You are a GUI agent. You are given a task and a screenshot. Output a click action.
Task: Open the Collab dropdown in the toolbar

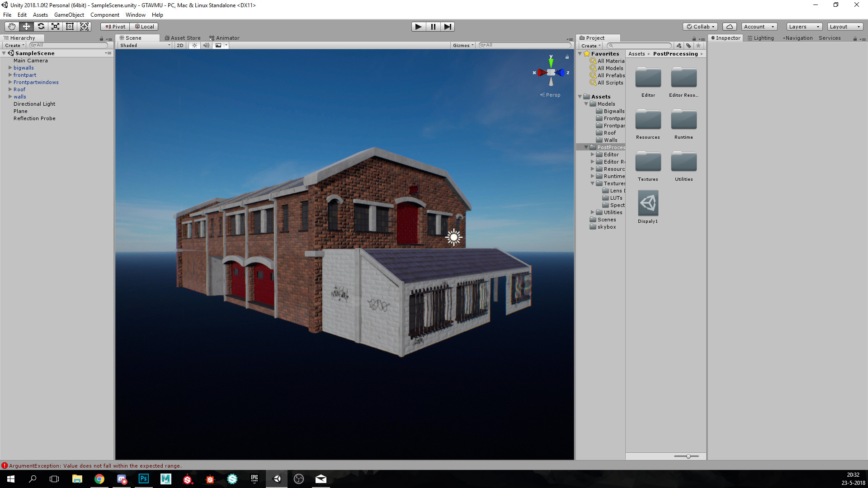coord(700,26)
